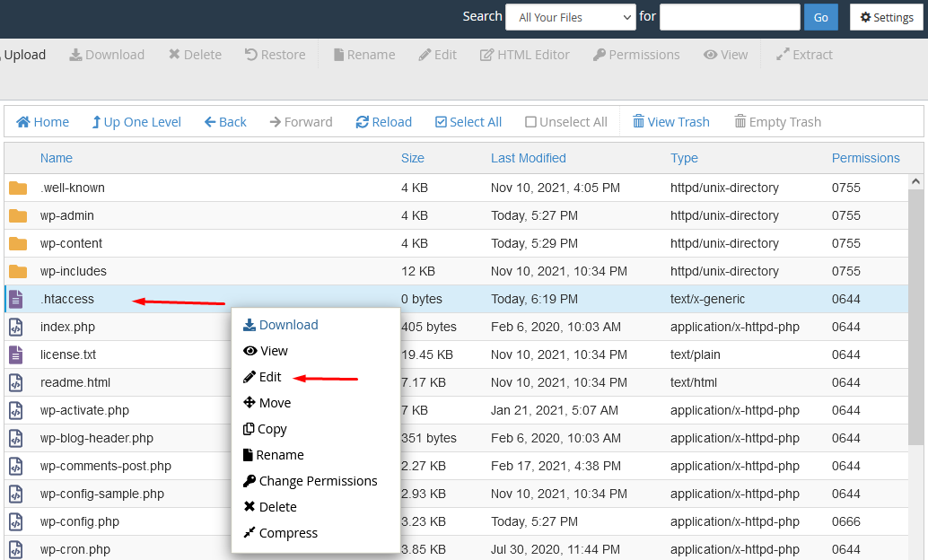Click the readme.html file icon
This screenshot has width=928, height=560.
pos(16,383)
